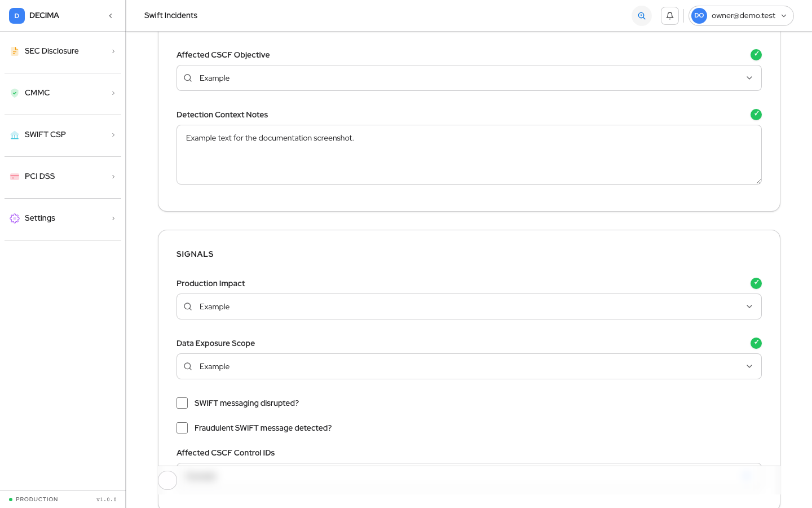Click the PCI DSS card icon
Image resolution: width=812 pixels, height=508 pixels.
coord(15,177)
